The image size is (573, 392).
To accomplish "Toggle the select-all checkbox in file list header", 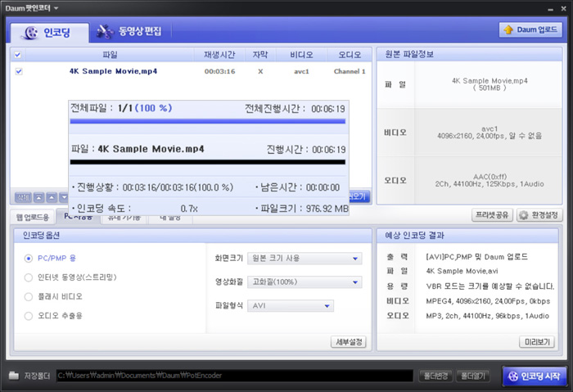I will (17, 55).
